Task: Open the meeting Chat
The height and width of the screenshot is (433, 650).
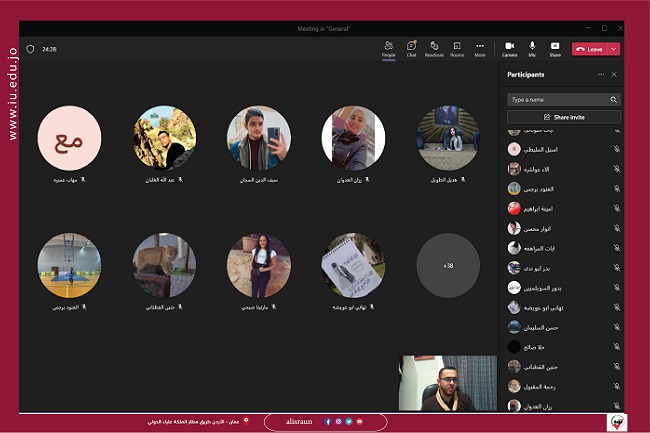Action: pos(411,47)
